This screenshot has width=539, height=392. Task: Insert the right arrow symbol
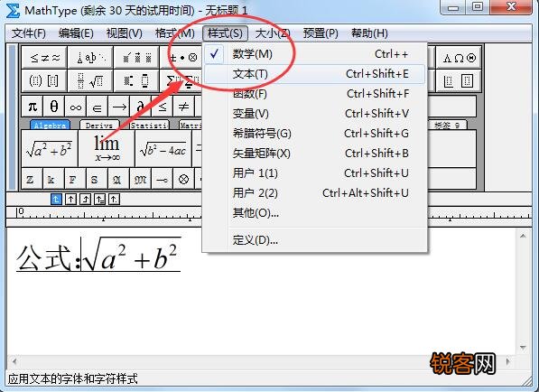(119, 107)
